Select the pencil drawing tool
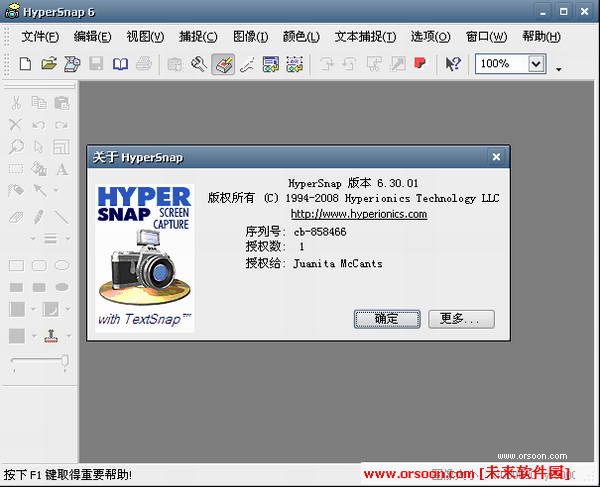 [38, 217]
